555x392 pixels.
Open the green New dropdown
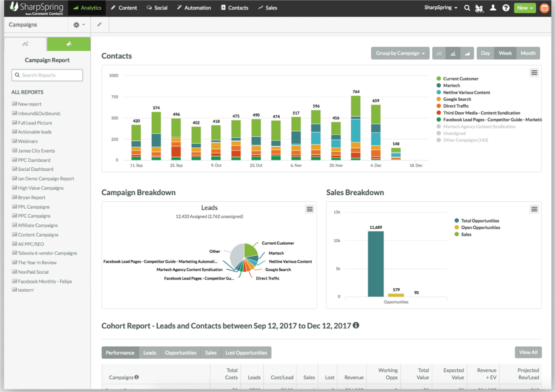click(x=525, y=8)
